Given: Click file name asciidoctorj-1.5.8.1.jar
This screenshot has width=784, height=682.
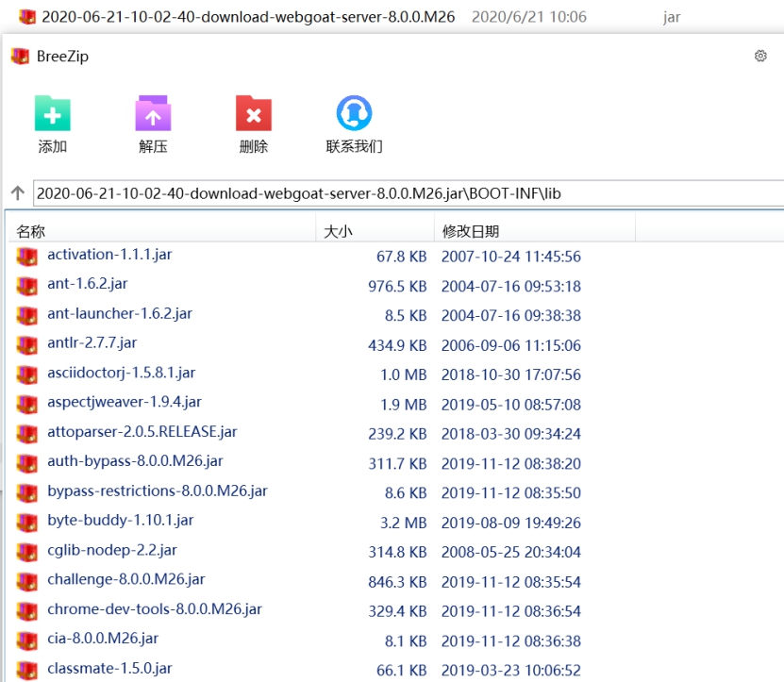Looking at the screenshot, I should click(x=122, y=373).
